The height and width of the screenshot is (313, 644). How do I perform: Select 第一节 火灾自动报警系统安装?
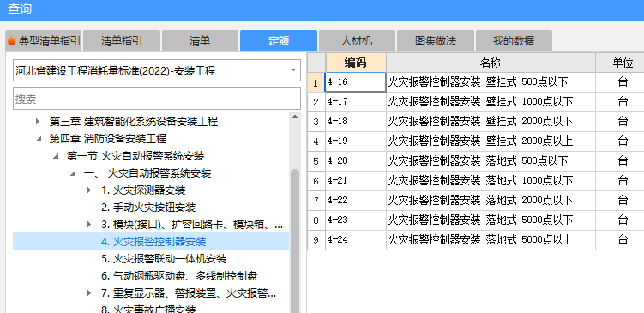click(135, 156)
